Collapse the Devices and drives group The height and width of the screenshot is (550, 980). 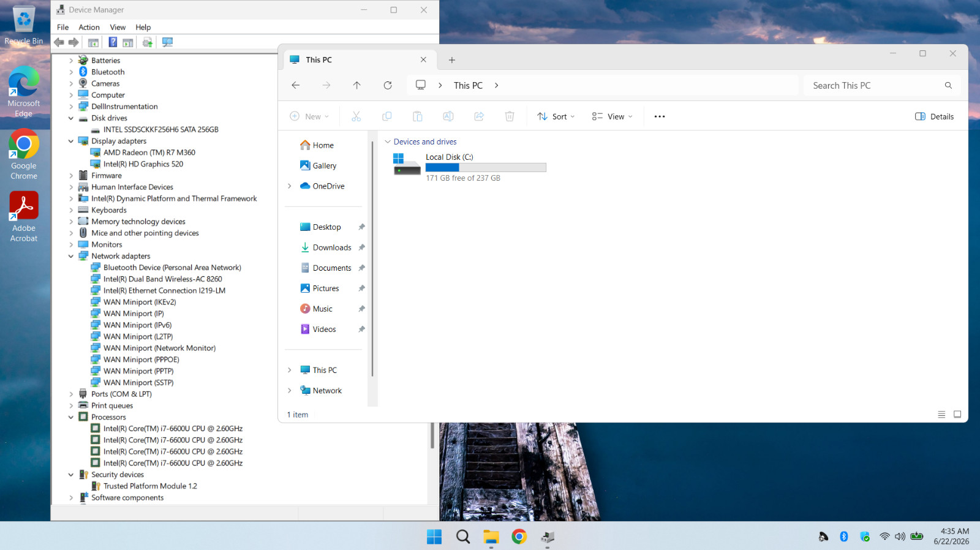[x=387, y=142]
